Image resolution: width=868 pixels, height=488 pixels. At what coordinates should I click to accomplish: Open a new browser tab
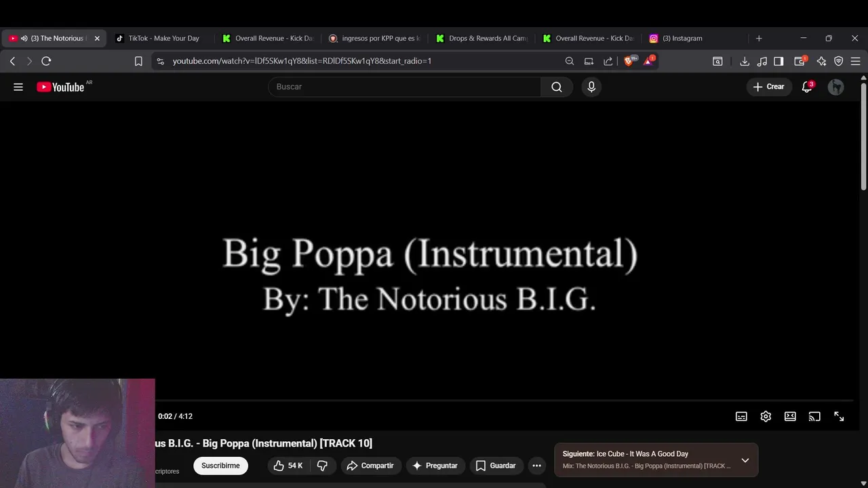tap(759, 39)
